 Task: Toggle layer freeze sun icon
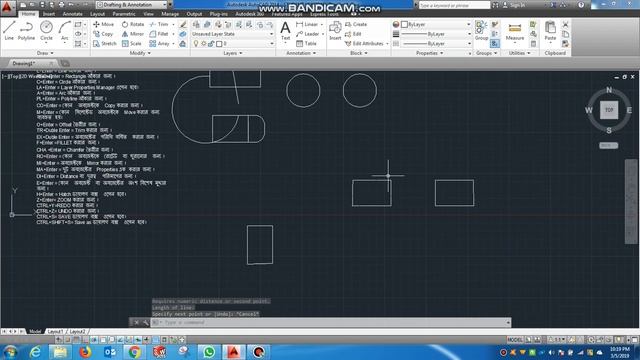[204, 44]
